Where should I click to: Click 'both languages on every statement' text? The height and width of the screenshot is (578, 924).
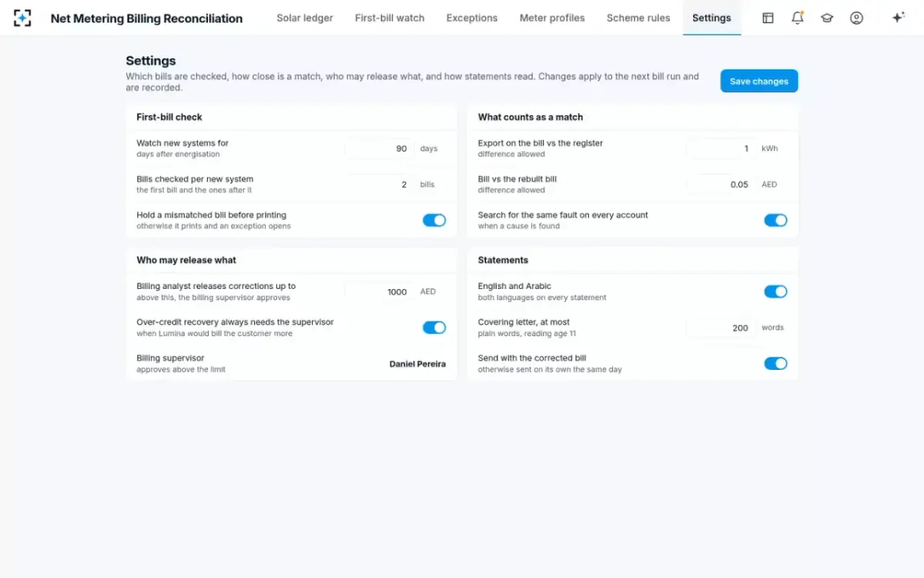(x=542, y=297)
